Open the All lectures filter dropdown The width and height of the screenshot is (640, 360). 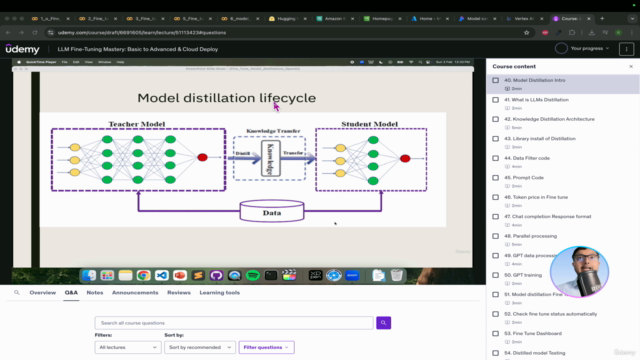(x=128, y=347)
